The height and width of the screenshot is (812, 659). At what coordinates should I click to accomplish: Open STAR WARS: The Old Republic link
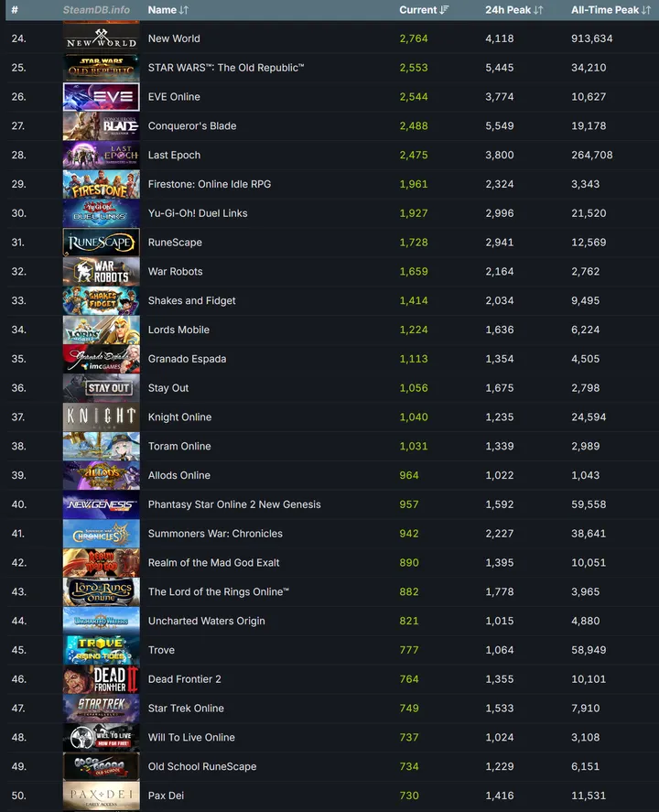226,68
